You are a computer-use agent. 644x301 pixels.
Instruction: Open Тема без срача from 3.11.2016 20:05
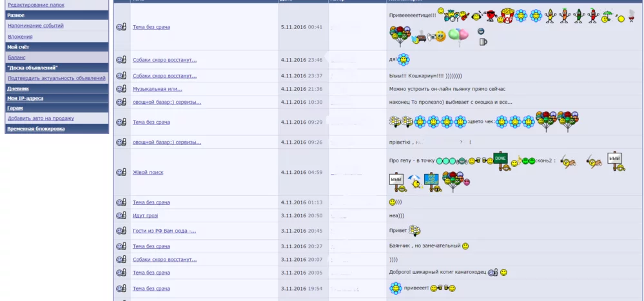point(151,273)
